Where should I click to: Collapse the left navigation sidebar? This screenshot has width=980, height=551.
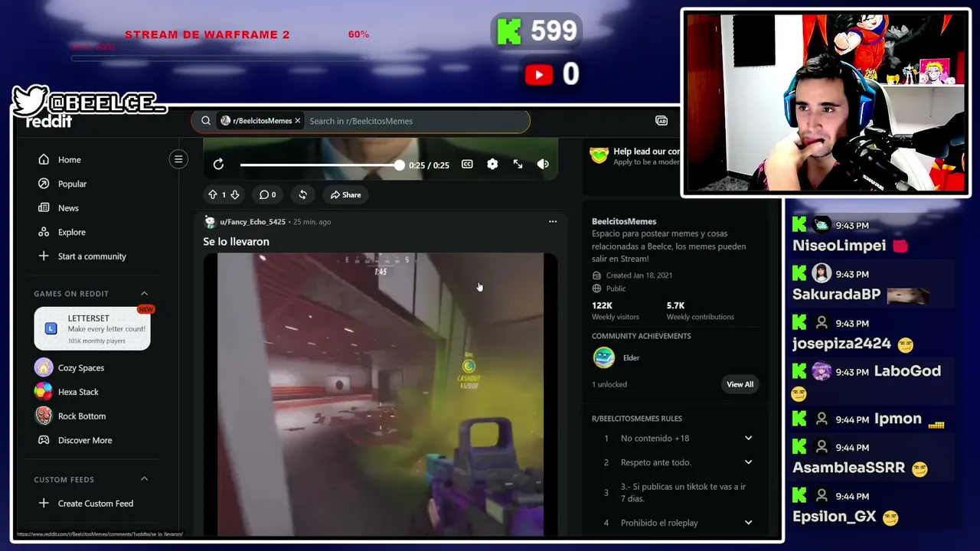[x=178, y=159]
